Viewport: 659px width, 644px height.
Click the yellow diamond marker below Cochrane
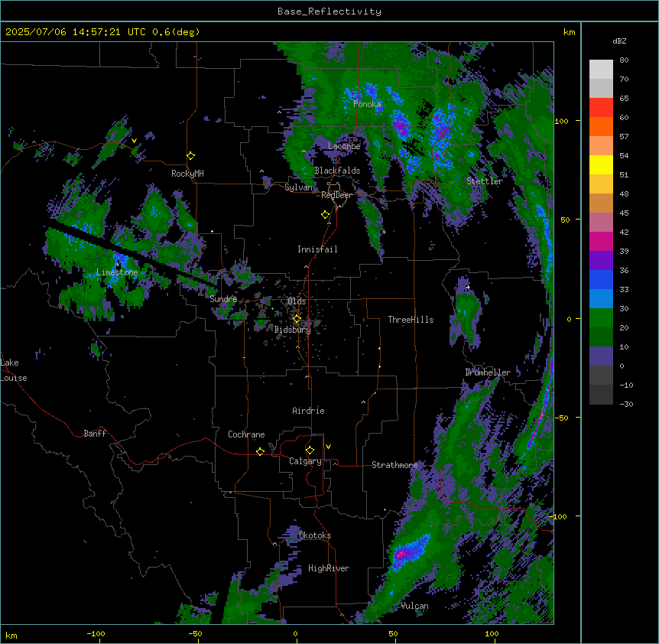[260, 451]
